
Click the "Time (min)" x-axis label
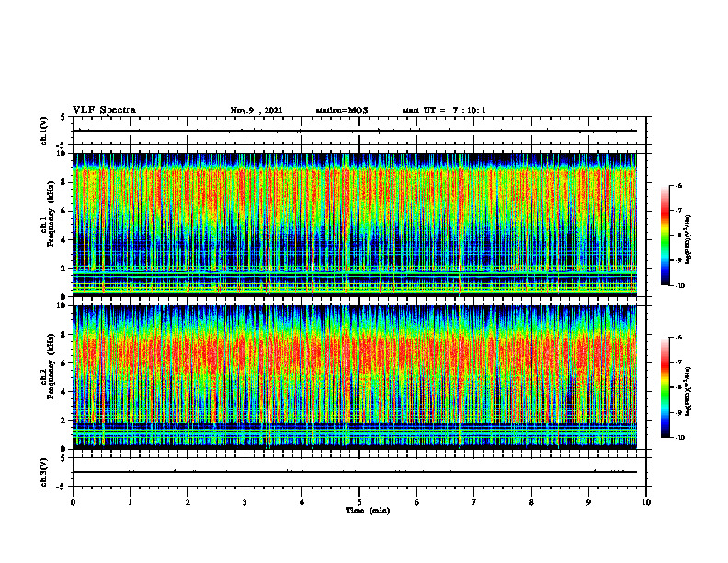(x=368, y=511)
